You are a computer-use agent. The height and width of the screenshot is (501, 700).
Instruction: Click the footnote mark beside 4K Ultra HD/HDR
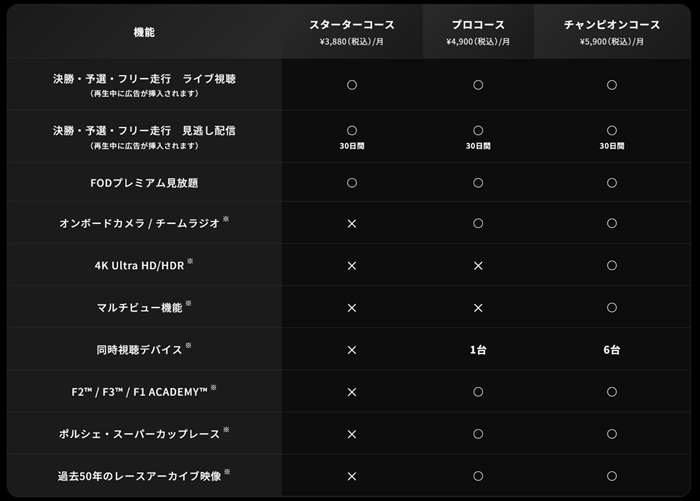(x=190, y=262)
